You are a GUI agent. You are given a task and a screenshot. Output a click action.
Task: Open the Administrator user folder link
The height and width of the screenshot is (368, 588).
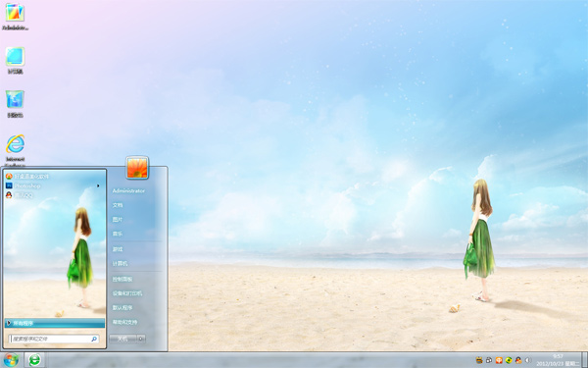click(x=128, y=190)
